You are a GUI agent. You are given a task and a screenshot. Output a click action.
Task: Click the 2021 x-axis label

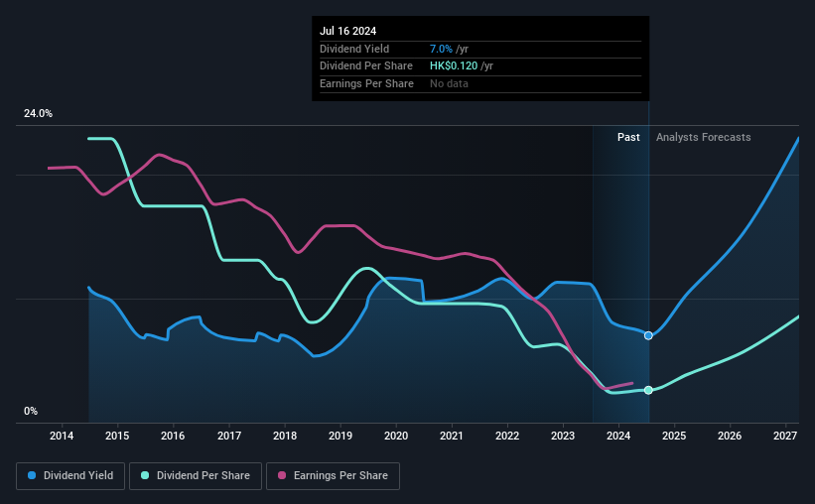tap(451, 436)
